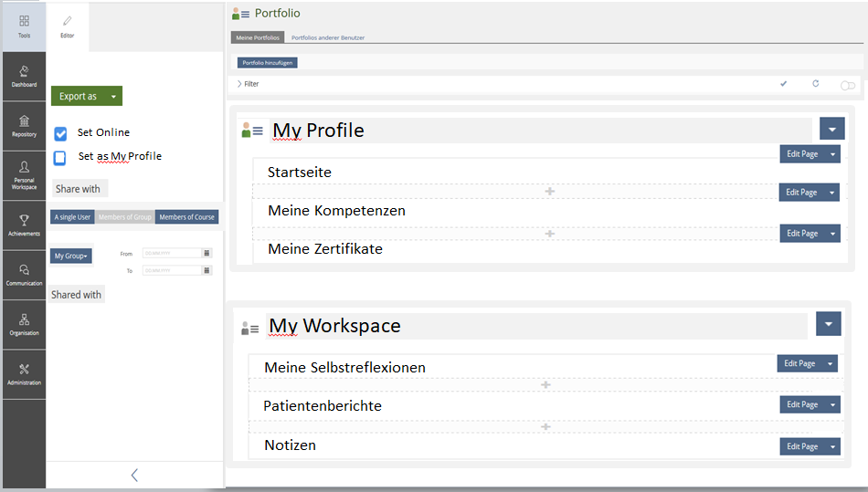Screen dimensions: 868x492
Task: Click the Portfolio hinzufügen button
Action: [268, 63]
